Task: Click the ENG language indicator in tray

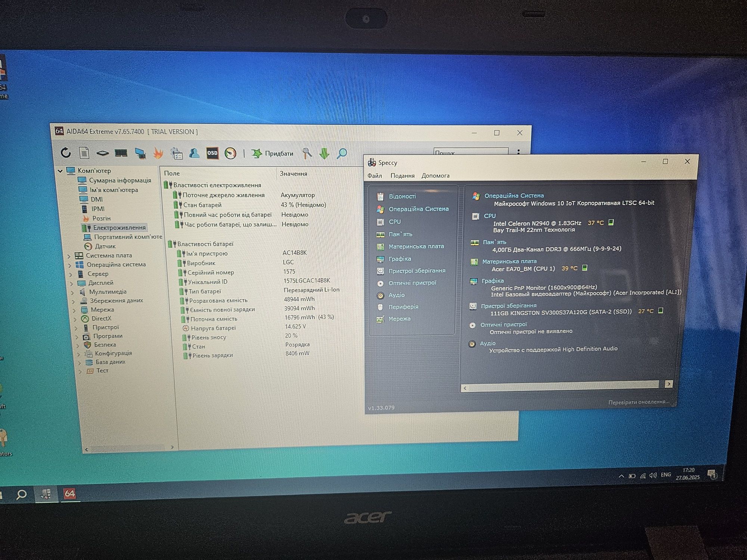Action: tap(666, 475)
